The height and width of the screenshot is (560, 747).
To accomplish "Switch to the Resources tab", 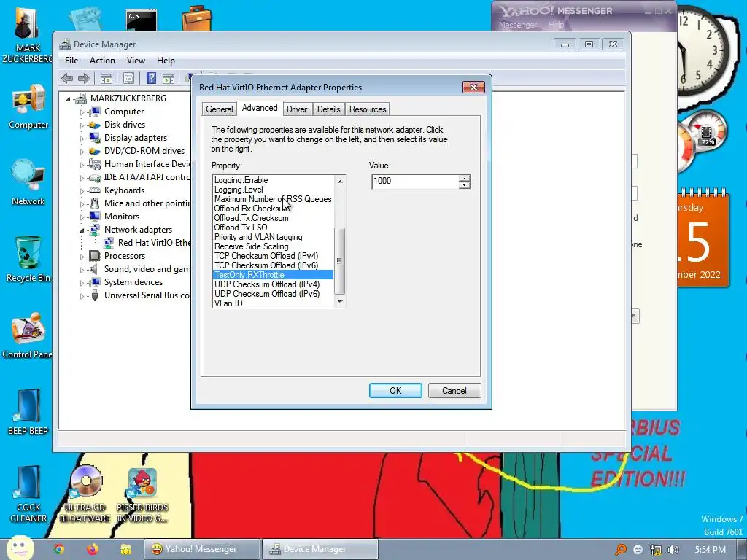I will pos(368,109).
